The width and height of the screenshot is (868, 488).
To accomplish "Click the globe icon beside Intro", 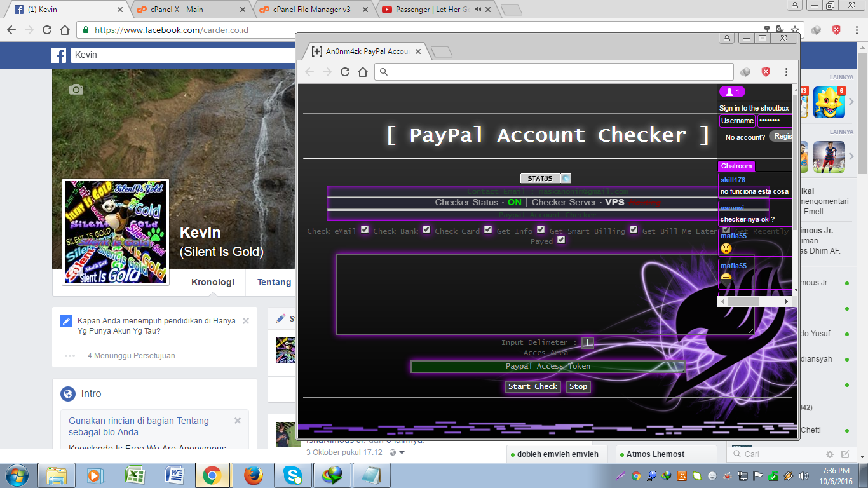I will (68, 394).
